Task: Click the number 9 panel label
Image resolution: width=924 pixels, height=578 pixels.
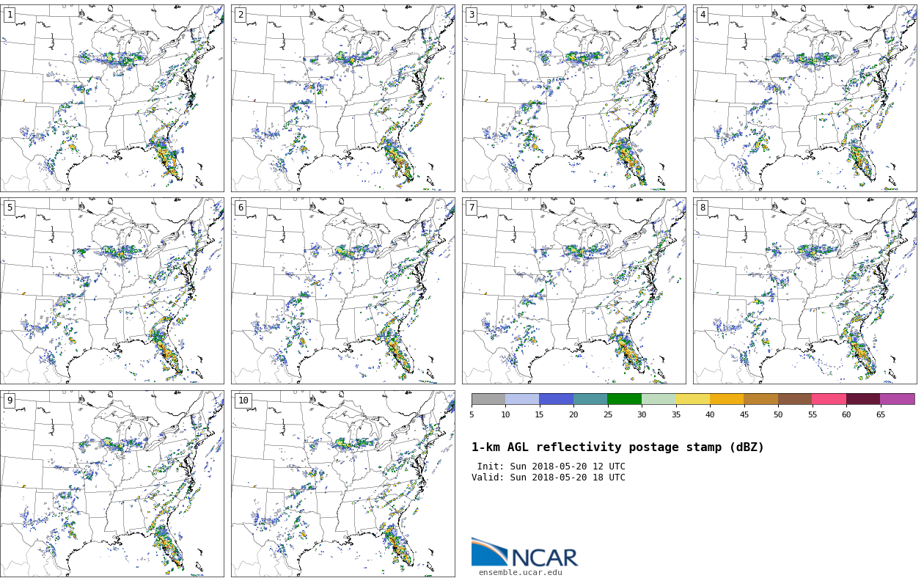Action: tap(10, 400)
